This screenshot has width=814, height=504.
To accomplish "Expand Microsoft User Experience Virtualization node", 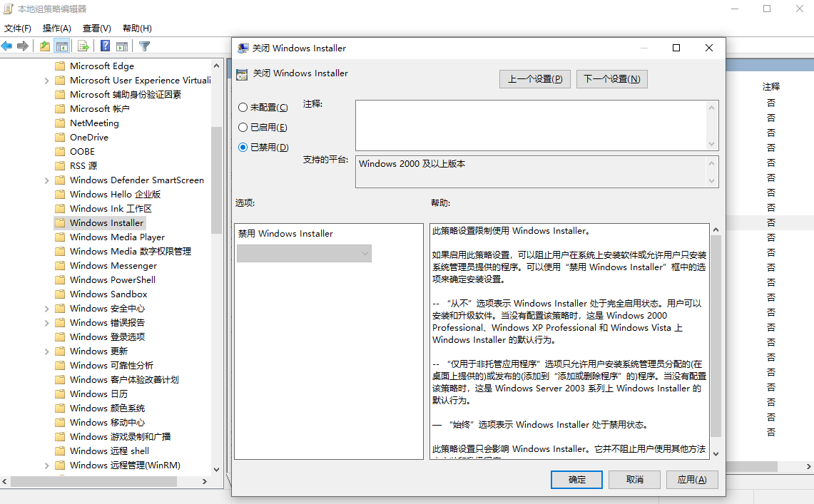I will [46, 81].
